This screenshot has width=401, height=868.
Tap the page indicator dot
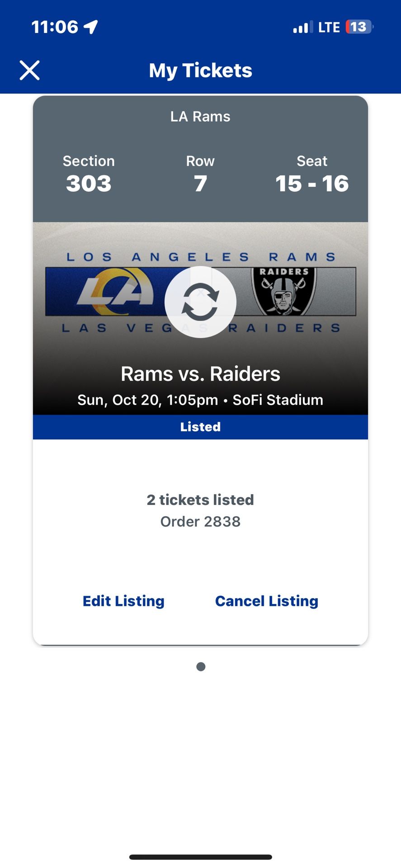tap(201, 667)
